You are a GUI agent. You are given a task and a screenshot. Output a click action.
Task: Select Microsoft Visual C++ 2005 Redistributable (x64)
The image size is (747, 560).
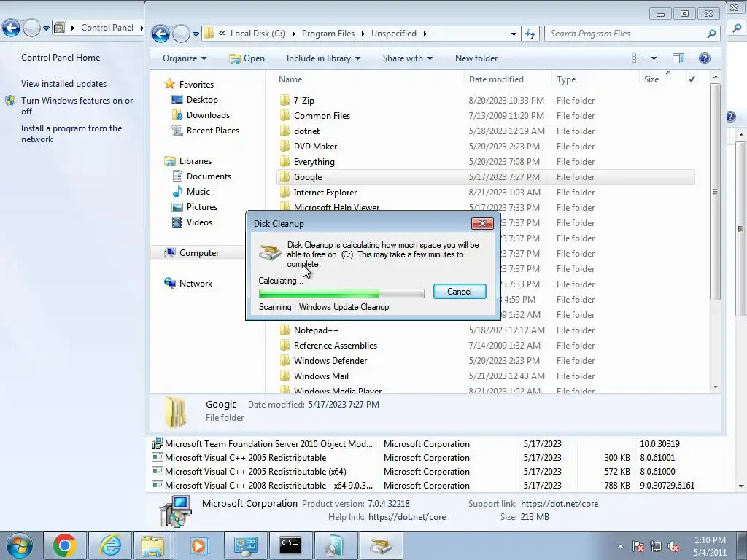coord(255,472)
